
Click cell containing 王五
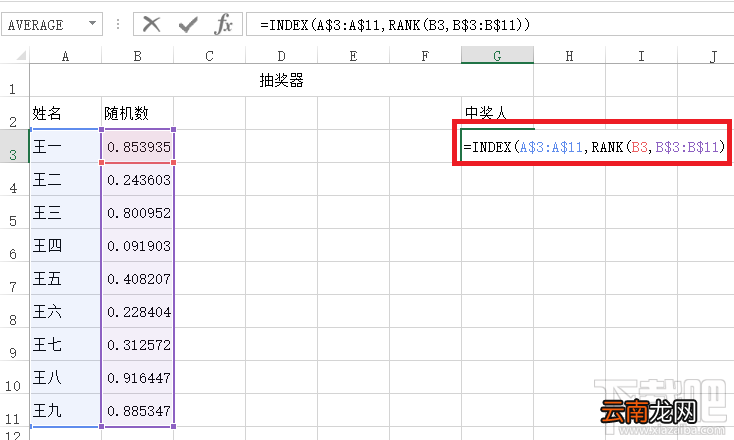65,278
